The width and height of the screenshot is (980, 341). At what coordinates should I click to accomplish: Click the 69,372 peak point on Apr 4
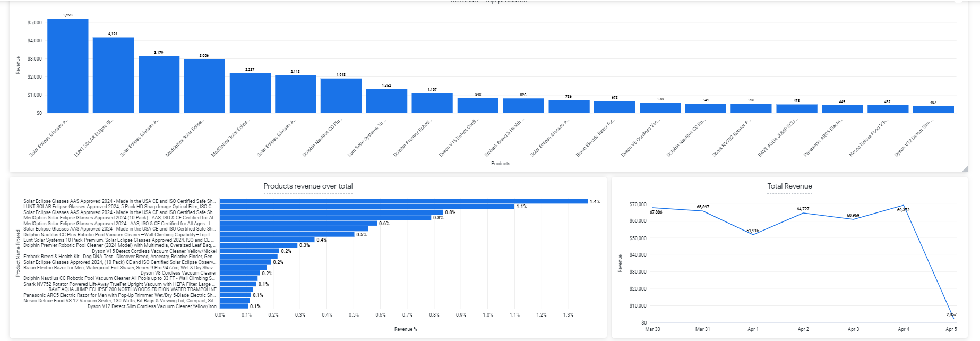coord(904,205)
